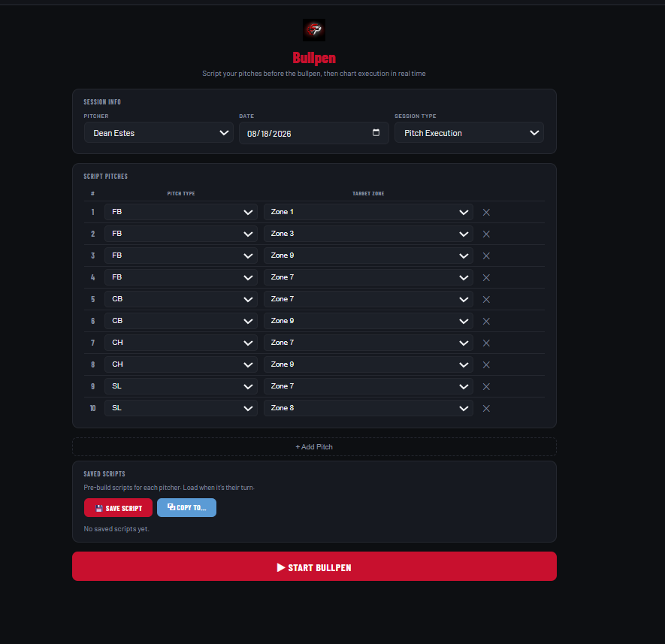Viewport: 665px width, 644px height.
Task: Change pitch 5 target zone from Zone 7
Action: [x=368, y=299]
